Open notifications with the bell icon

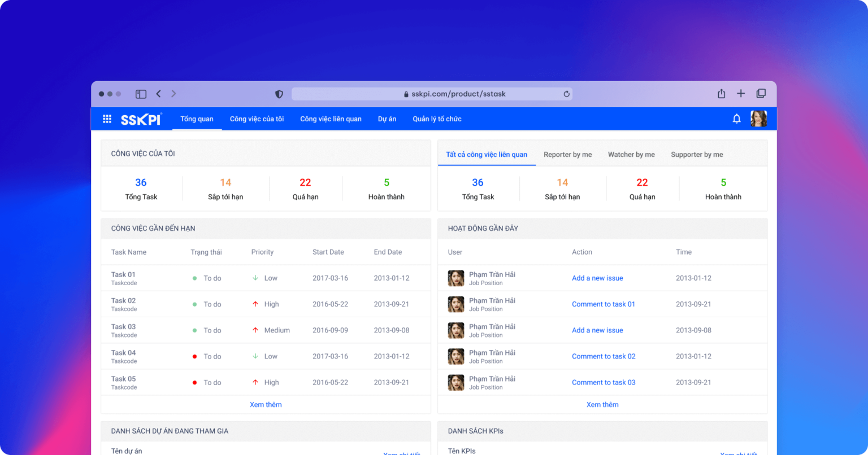point(736,119)
